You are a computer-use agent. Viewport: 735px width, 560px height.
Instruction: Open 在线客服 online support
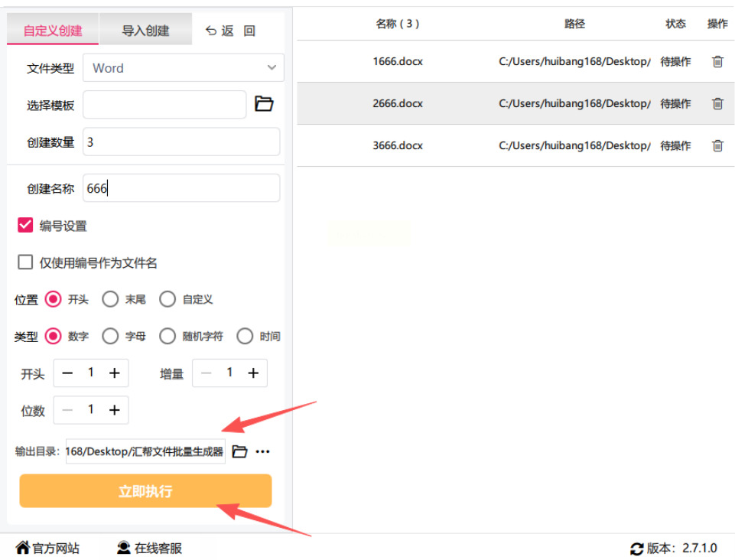(x=150, y=548)
